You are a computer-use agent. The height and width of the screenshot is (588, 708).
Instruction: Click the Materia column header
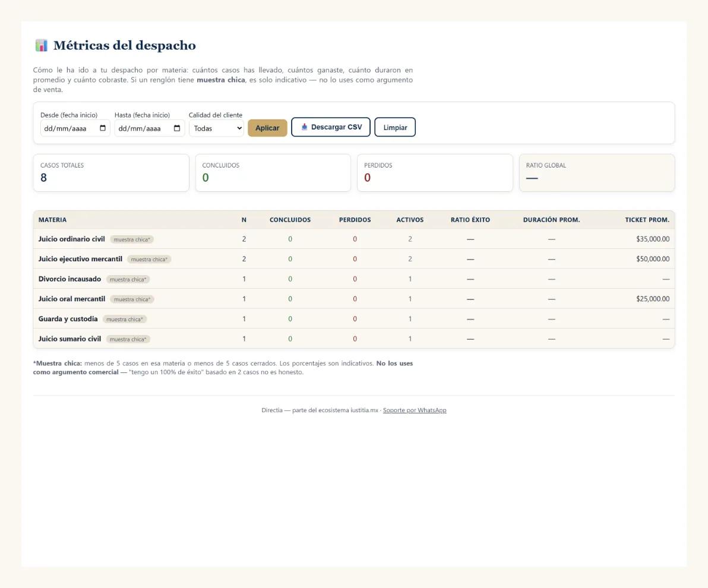pos(52,220)
